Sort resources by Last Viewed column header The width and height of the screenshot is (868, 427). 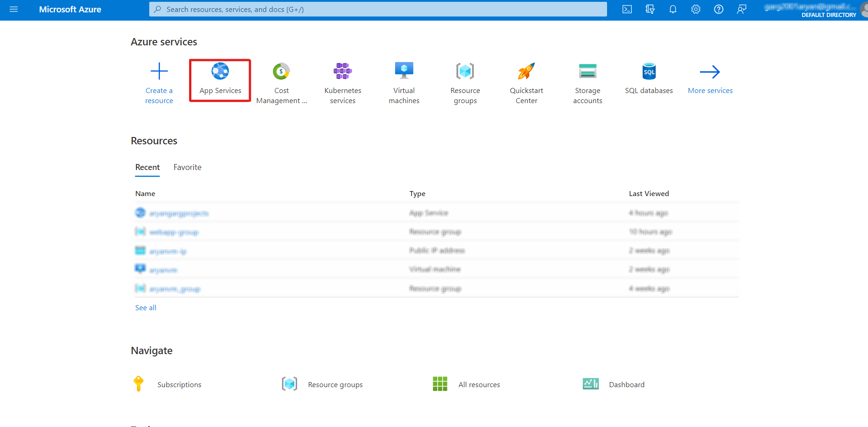(649, 194)
